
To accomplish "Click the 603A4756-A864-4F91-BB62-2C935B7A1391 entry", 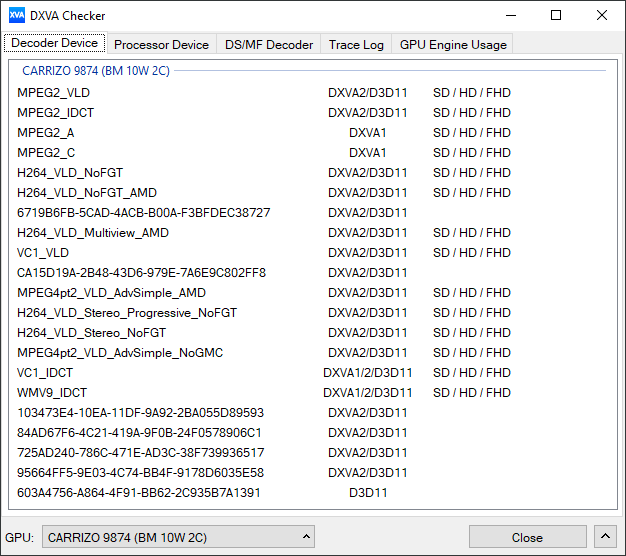I will pos(138,493).
